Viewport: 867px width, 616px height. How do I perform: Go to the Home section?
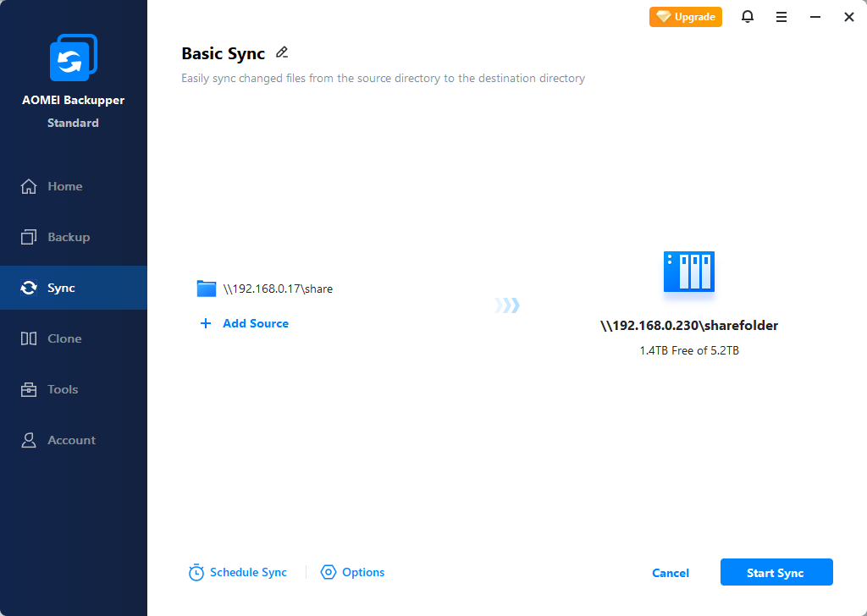tap(64, 186)
